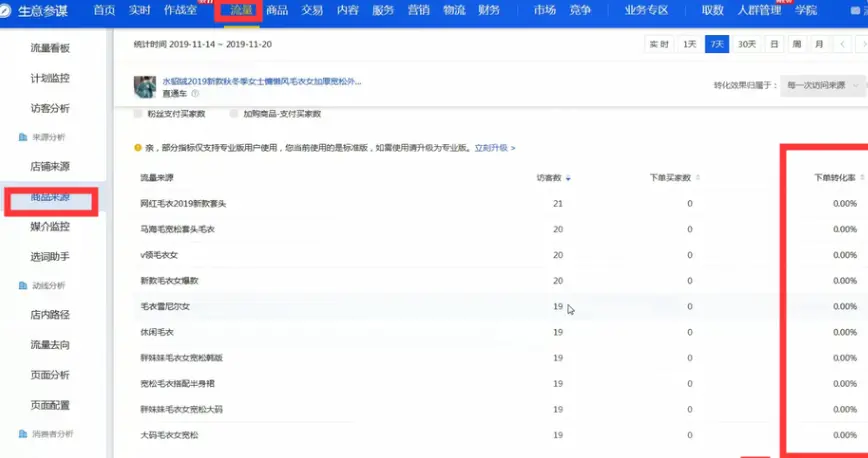
Task: Open 业务专区 in the top navigation
Action: coord(647,10)
